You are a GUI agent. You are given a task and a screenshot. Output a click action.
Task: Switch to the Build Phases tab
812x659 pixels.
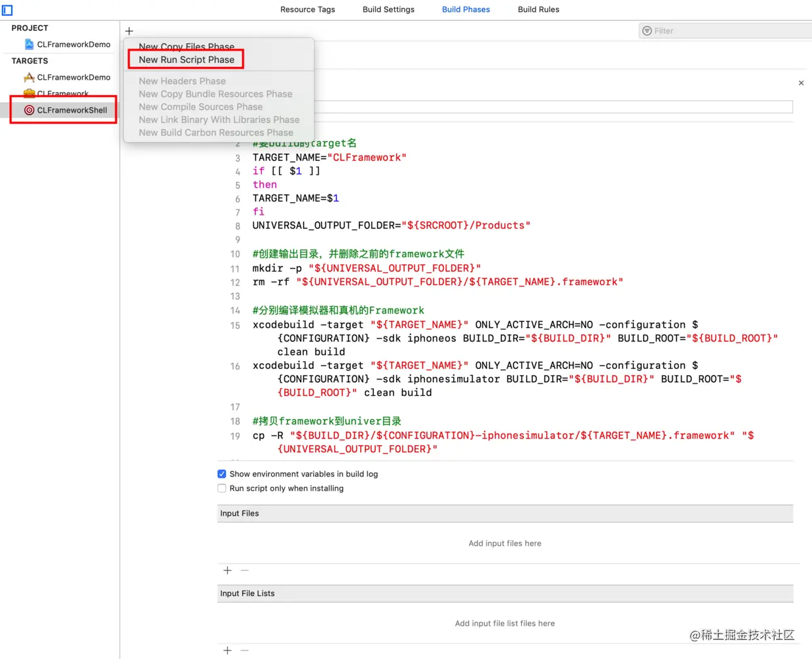coord(466,10)
